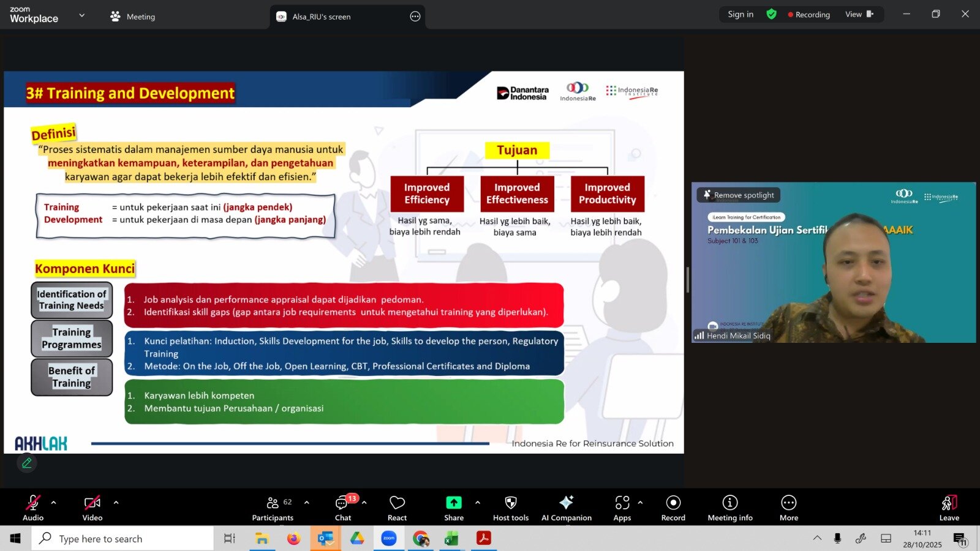Click the Sign in button
Image resolution: width=980 pixels, height=551 pixels.
click(740, 14)
